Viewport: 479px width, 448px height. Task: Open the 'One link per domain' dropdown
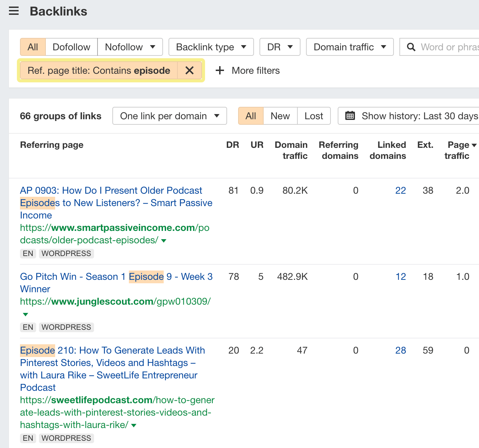coord(169,116)
